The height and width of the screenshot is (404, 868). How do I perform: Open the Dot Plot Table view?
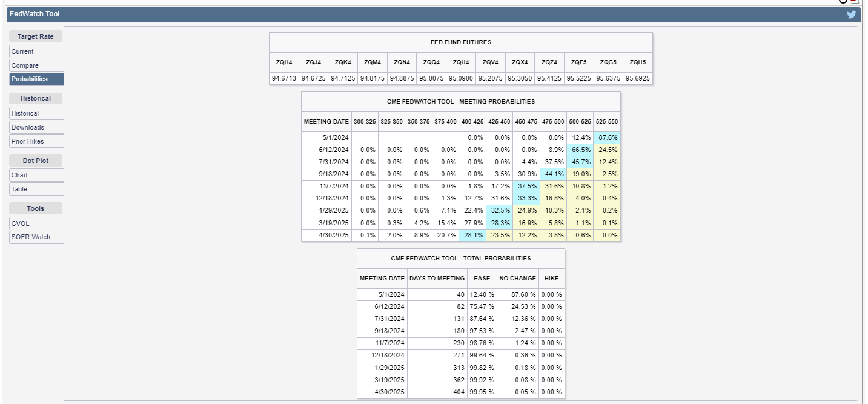[x=36, y=189]
